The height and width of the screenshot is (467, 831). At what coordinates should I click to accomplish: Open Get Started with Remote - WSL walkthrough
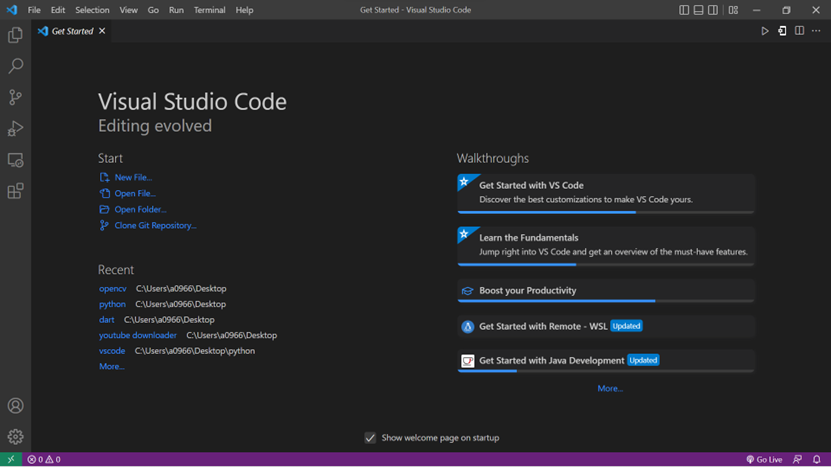coord(606,327)
